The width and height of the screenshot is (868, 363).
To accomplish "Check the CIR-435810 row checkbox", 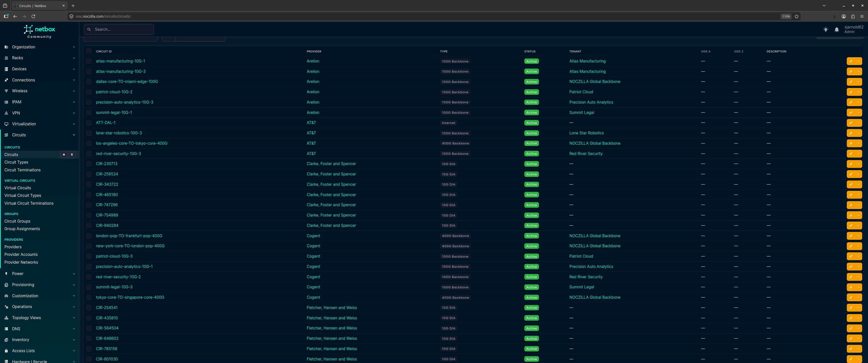I will [x=89, y=318].
